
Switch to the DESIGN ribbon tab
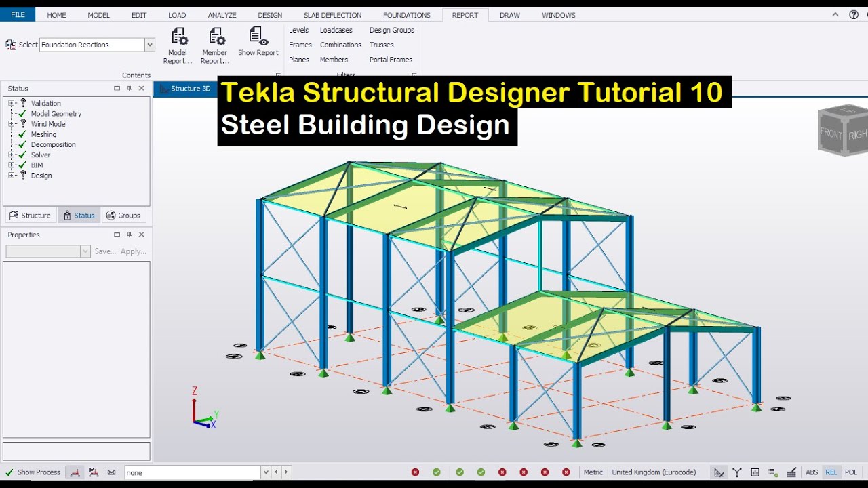[x=270, y=15]
